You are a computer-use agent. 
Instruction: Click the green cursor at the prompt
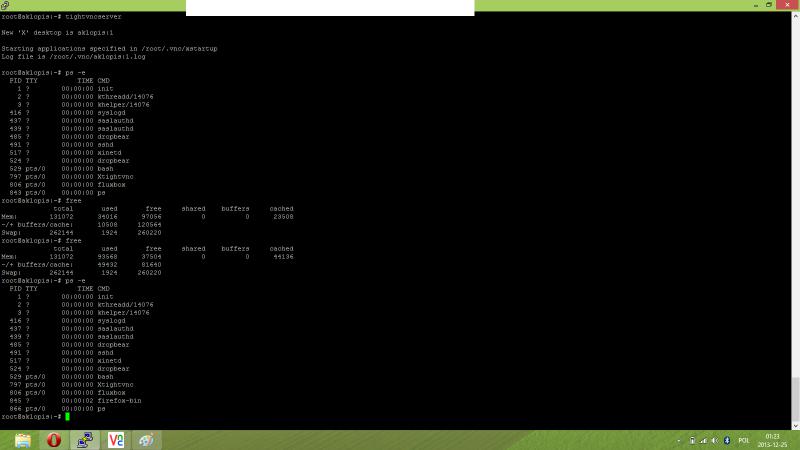[x=67, y=416]
